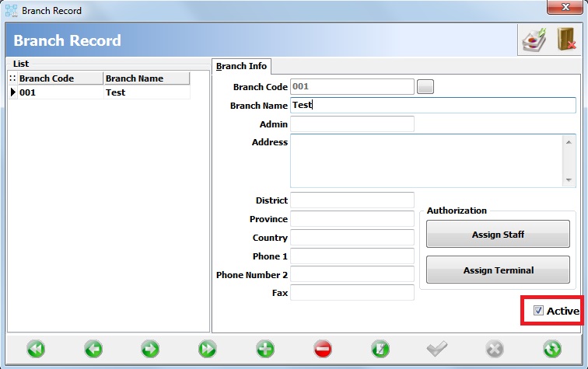Viewport: 588px width, 369px height.
Task: Jump to last record double-right arrow
Action: (208, 349)
